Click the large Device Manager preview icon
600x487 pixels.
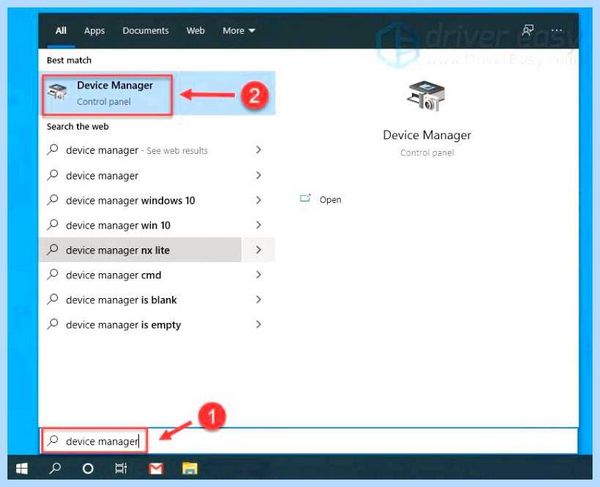426,96
